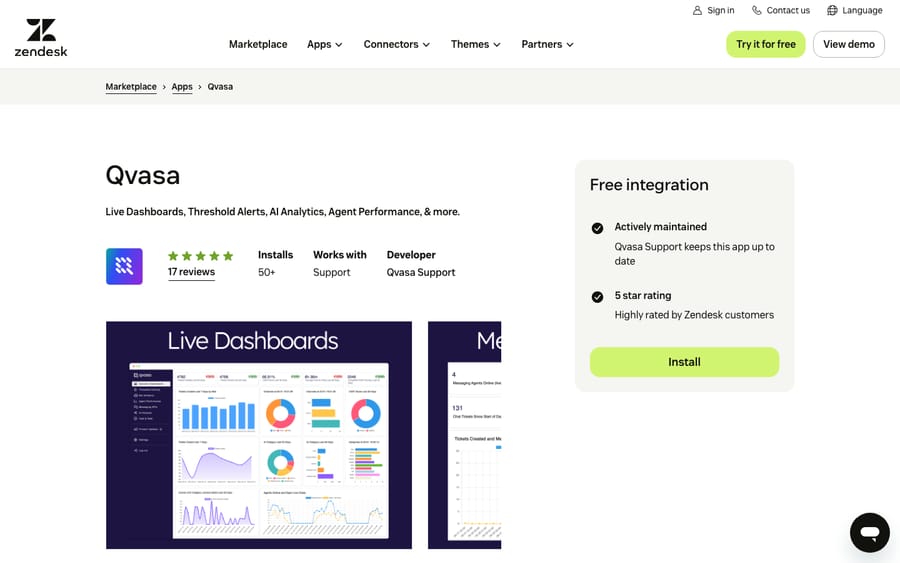
Task: Click the Installs label
Action: click(x=276, y=255)
